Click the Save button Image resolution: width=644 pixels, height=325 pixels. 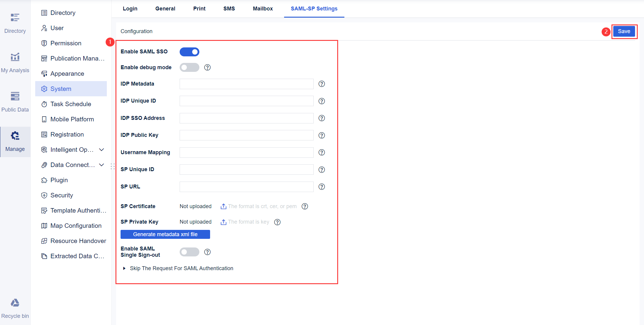click(624, 31)
